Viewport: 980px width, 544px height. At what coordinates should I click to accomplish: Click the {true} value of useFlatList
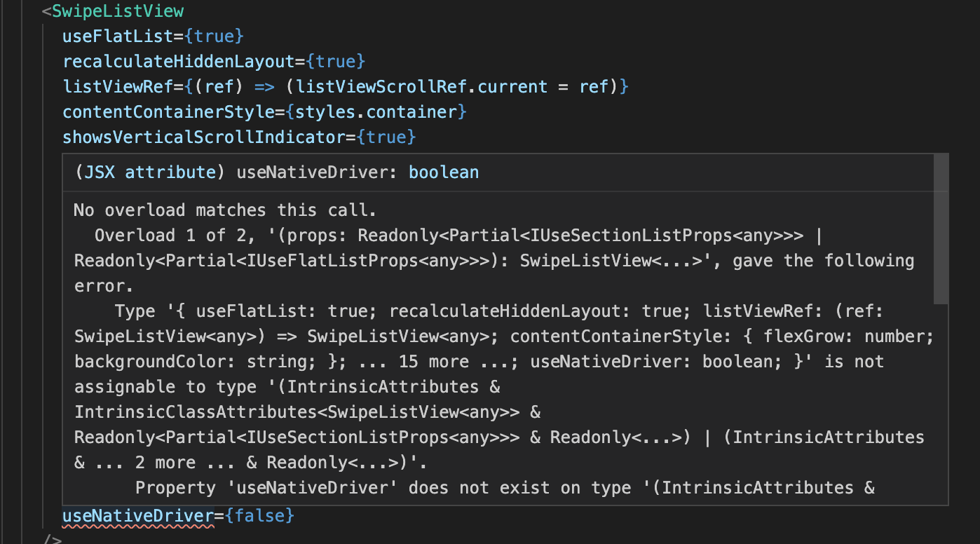215,36
